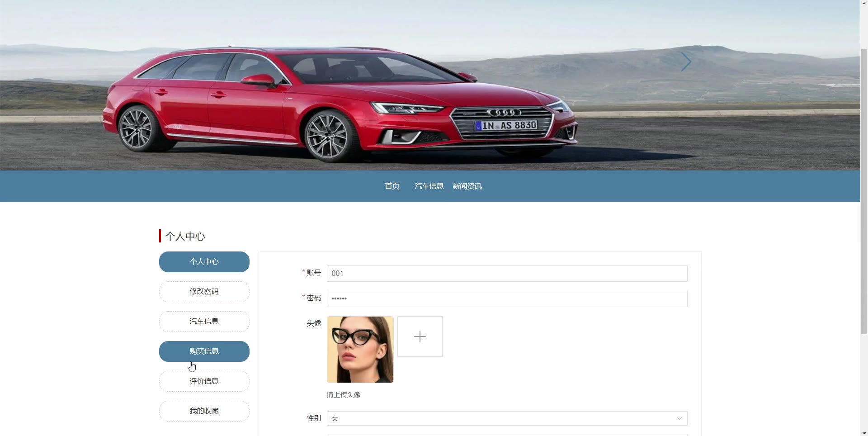Open the 性别 select box showing 女
This screenshot has height=436, width=868.
tap(507, 418)
